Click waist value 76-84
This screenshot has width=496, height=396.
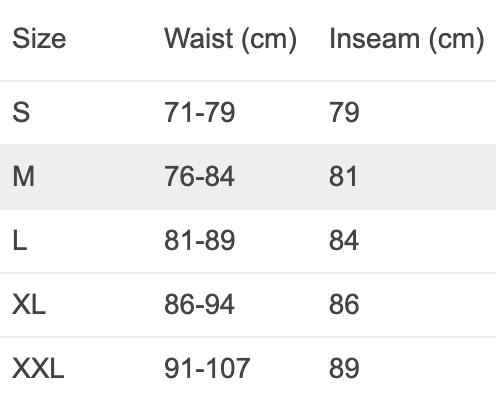point(200,176)
